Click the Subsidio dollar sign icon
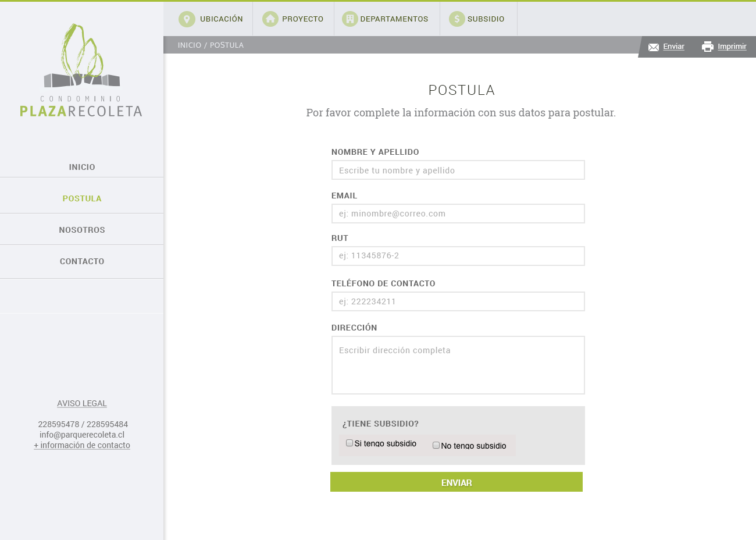756x540 pixels. point(457,19)
